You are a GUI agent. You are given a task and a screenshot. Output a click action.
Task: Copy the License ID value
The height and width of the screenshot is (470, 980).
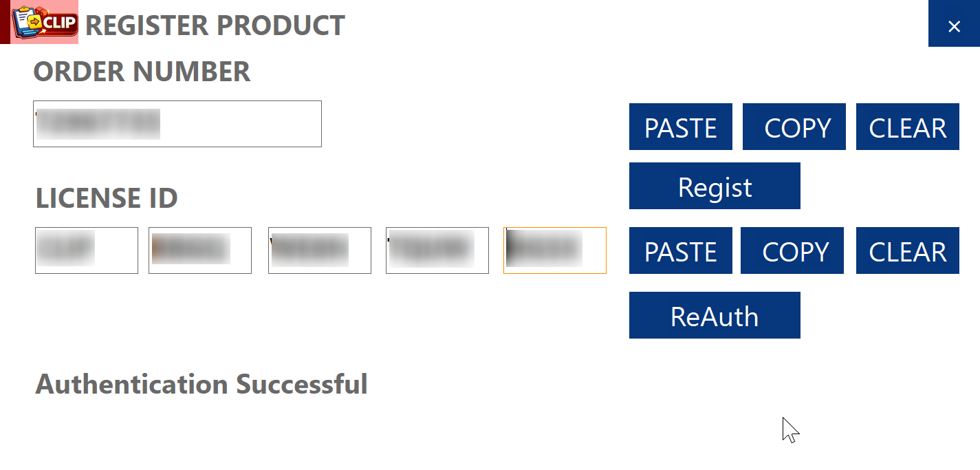point(792,251)
